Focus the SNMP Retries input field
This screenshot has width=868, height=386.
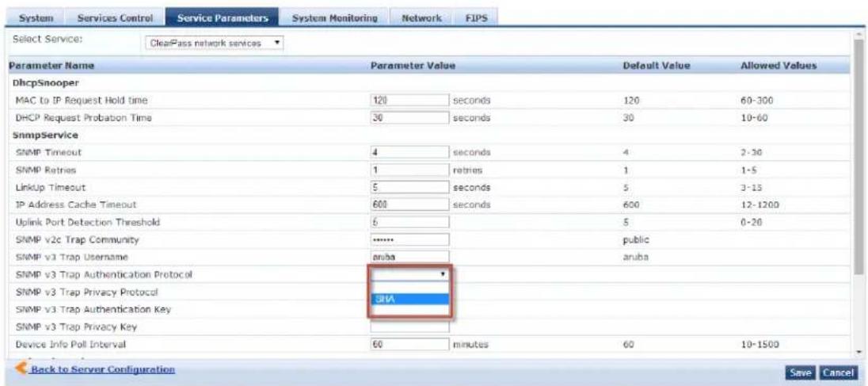[x=409, y=170]
